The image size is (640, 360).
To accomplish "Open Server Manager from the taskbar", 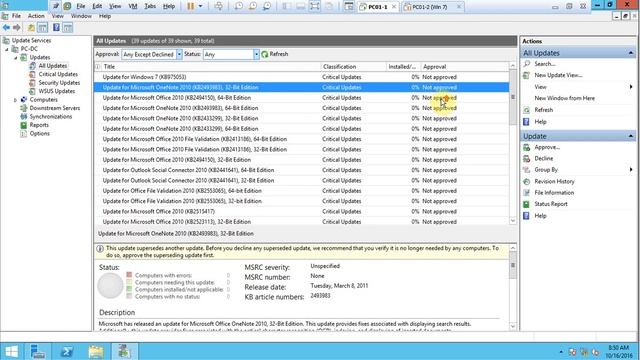I will [x=38, y=351].
